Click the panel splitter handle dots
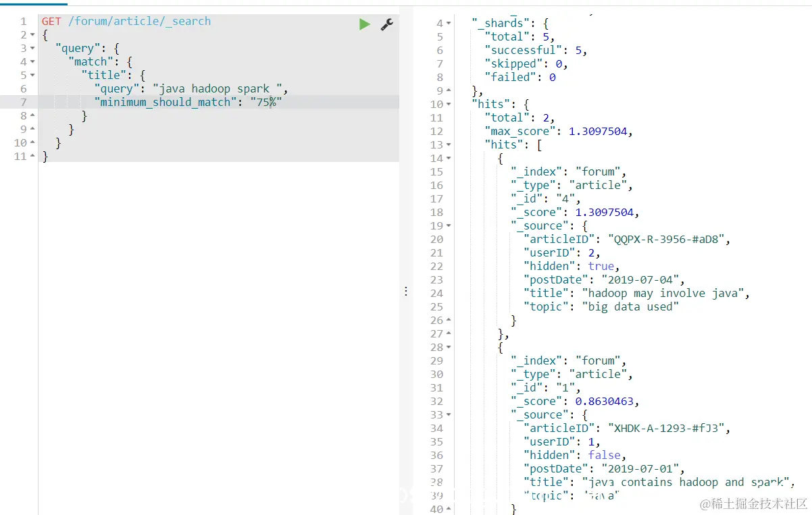Screen dimensions: 812x515 click(405, 291)
